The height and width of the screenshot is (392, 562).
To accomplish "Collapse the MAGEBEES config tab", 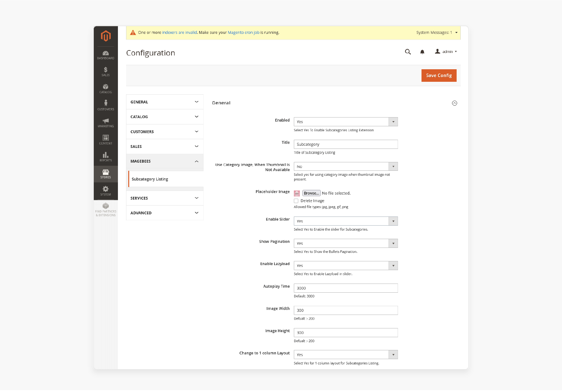I will (x=165, y=161).
